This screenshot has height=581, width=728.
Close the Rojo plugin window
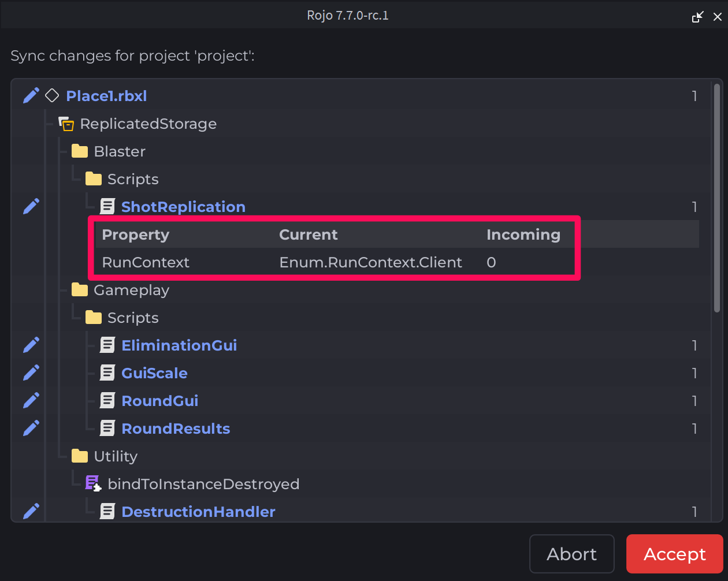(x=718, y=16)
